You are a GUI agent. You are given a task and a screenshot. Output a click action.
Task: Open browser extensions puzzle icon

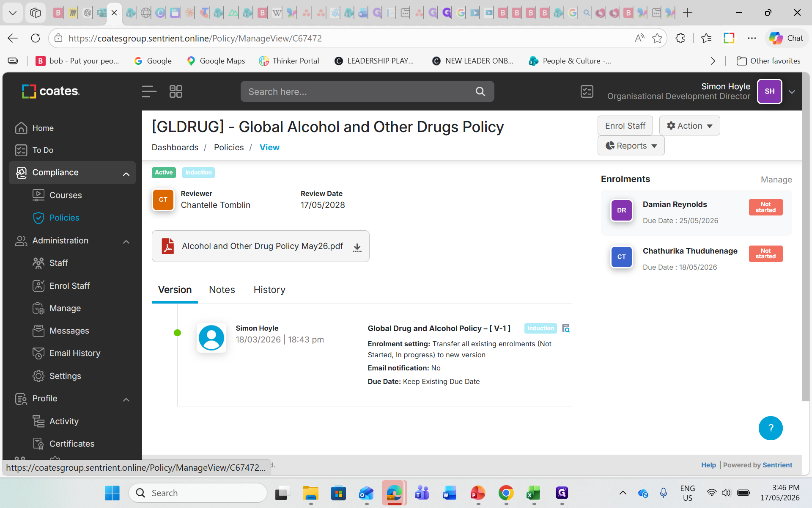pyautogui.click(x=680, y=38)
